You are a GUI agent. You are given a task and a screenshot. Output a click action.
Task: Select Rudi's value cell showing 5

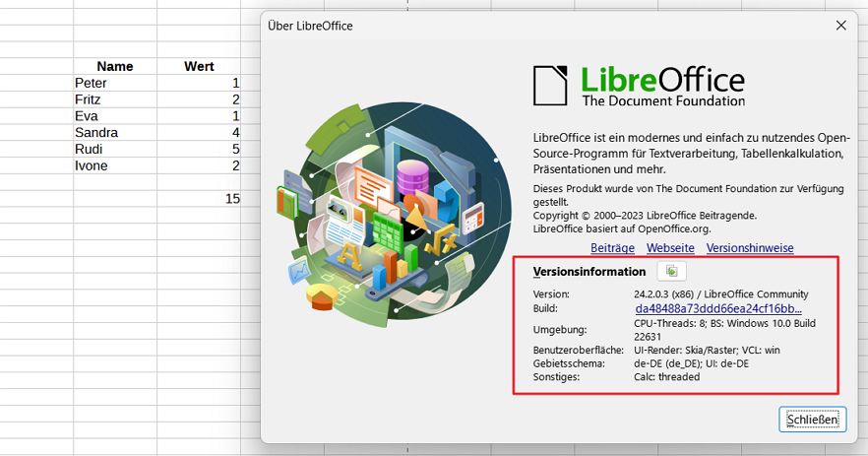199,149
